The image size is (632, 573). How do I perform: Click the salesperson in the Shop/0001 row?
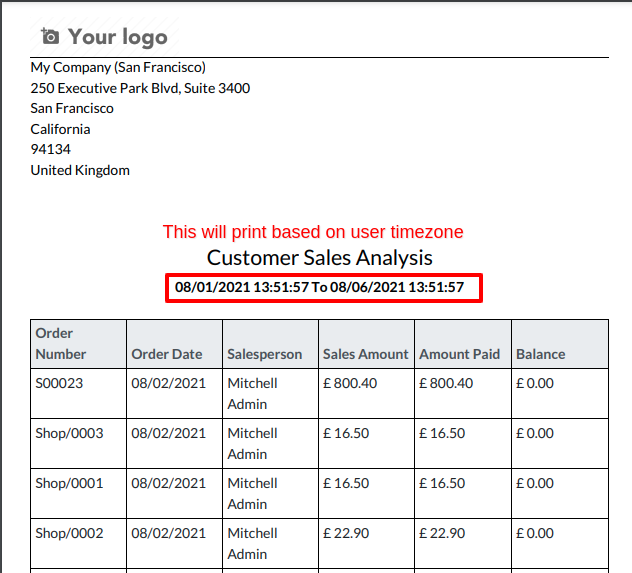(x=252, y=494)
